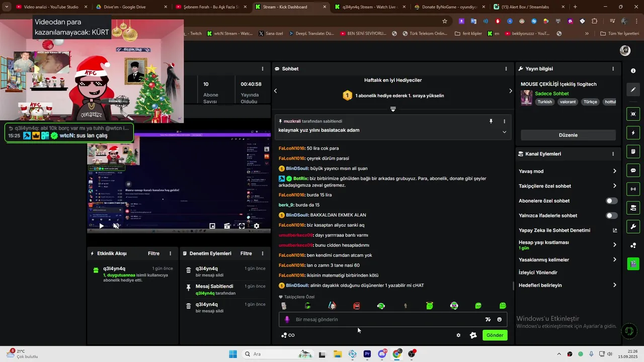
Task: Expand the pinned message chevron
Action: [504, 132]
